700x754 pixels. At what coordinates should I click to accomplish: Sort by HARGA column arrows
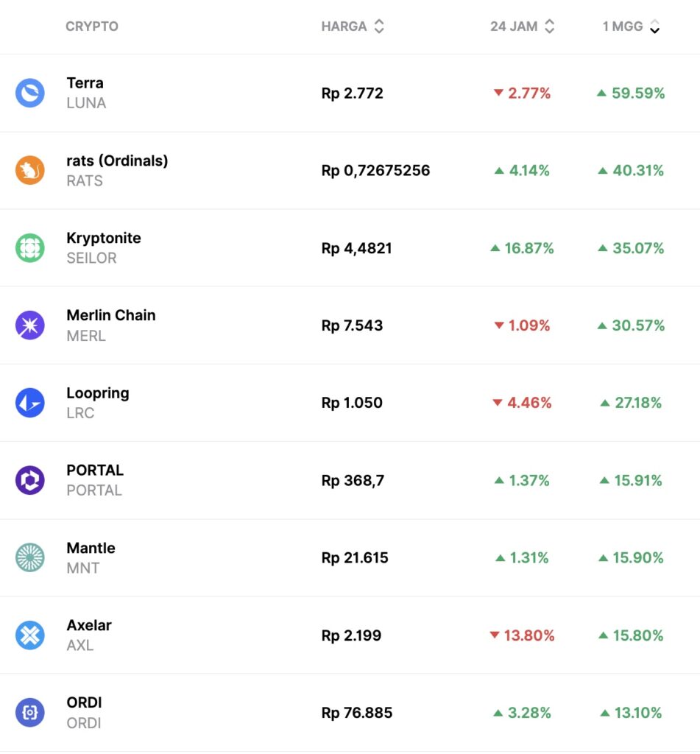pos(379,27)
